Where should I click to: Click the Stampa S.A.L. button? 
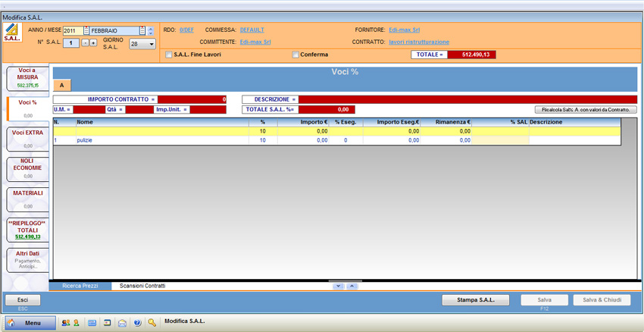[x=476, y=300]
